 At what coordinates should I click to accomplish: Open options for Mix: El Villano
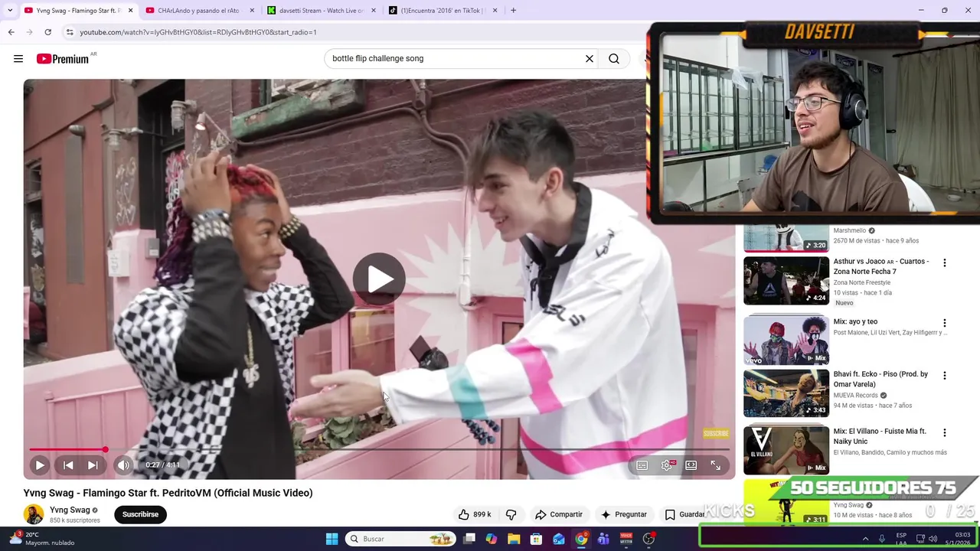(944, 432)
